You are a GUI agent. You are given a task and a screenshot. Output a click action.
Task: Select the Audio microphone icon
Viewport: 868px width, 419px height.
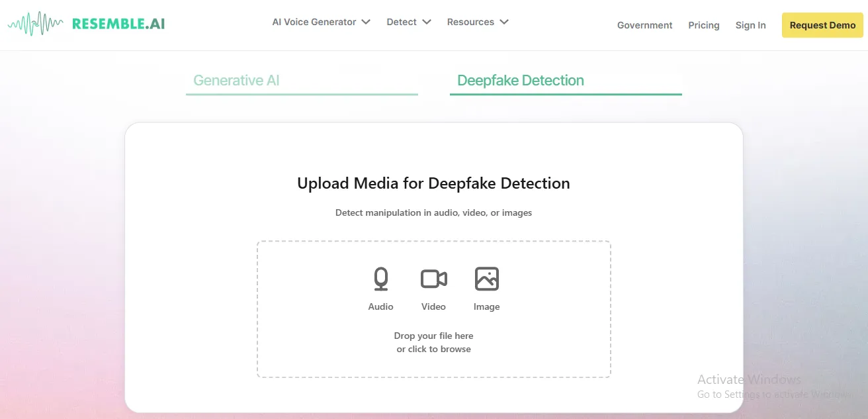pos(380,279)
